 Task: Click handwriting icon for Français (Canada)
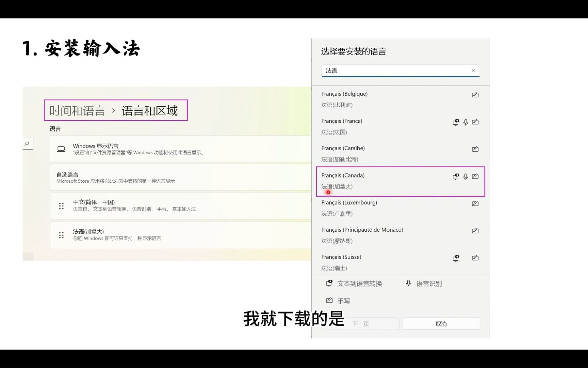[475, 177]
